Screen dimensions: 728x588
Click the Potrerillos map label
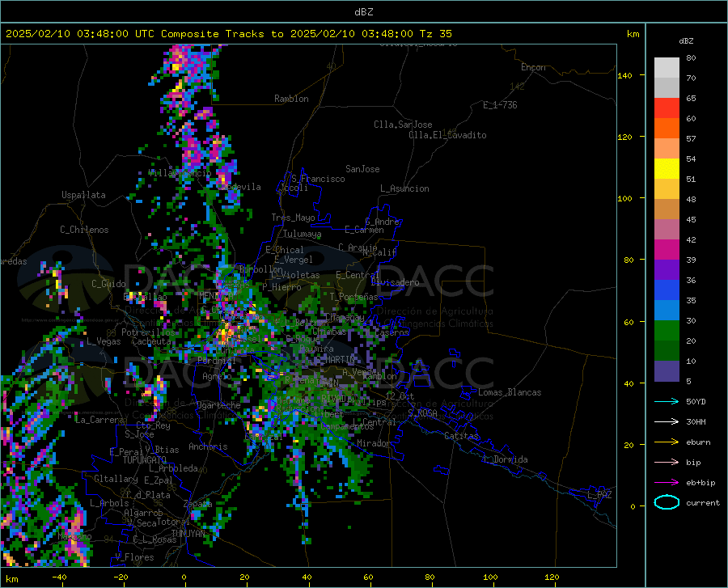[x=148, y=332]
